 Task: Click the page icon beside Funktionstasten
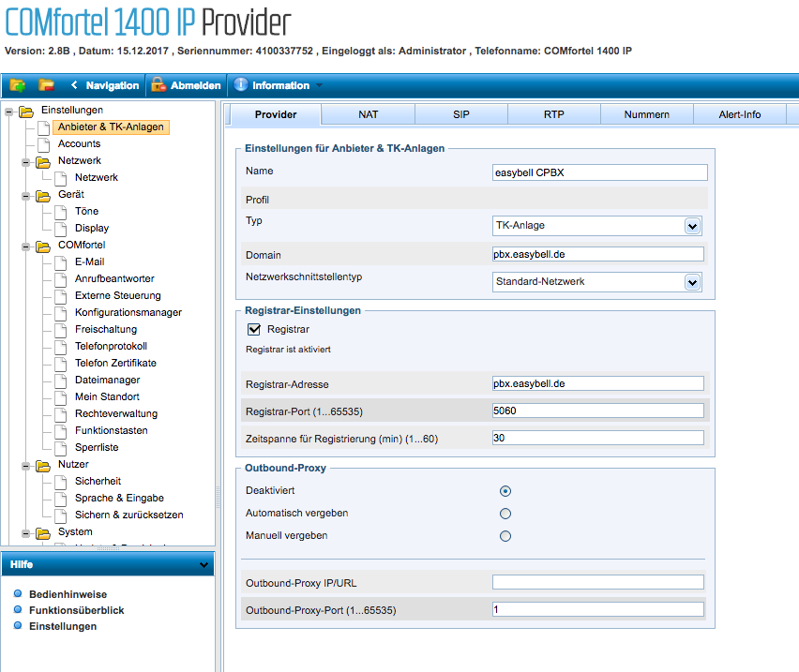coord(61,431)
